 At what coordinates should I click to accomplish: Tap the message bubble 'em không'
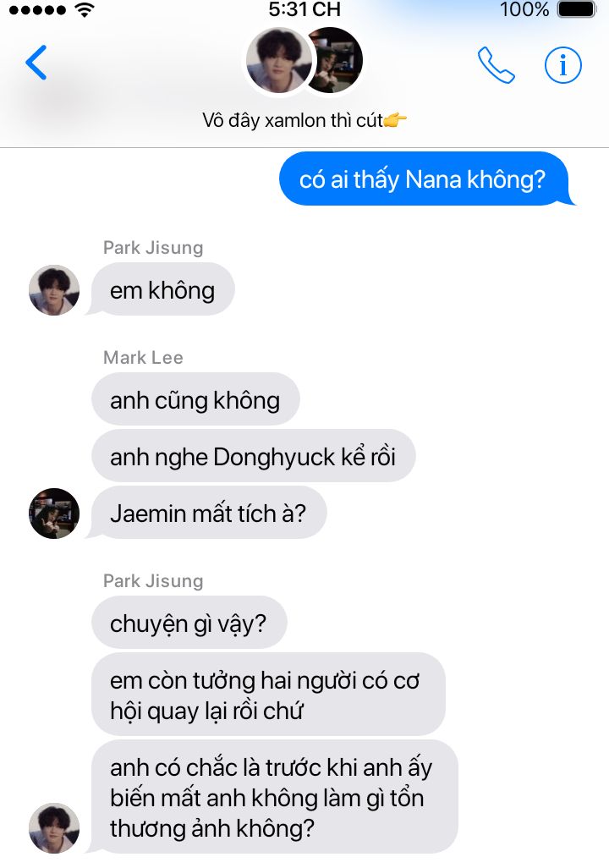click(x=162, y=289)
